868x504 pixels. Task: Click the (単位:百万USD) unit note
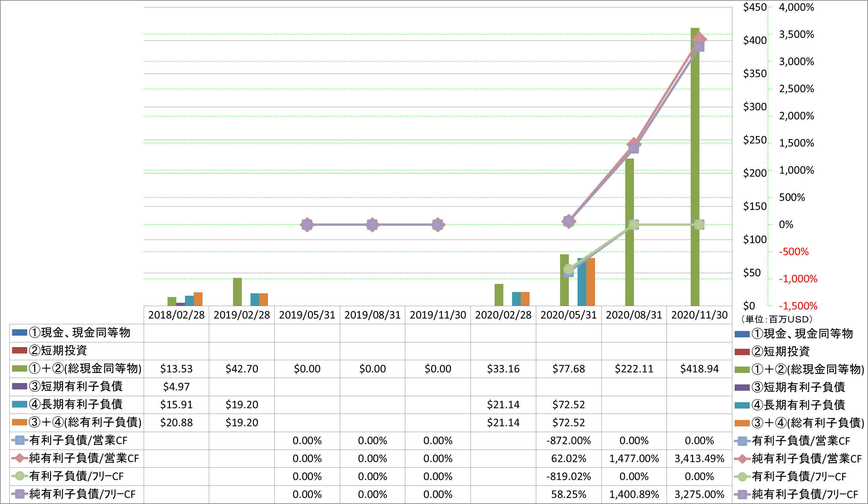(777, 319)
